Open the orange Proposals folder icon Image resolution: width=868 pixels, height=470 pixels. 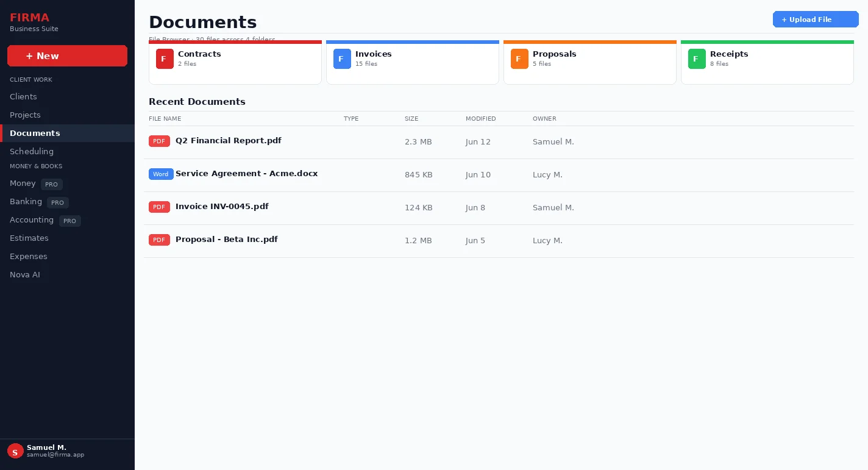pos(519,59)
